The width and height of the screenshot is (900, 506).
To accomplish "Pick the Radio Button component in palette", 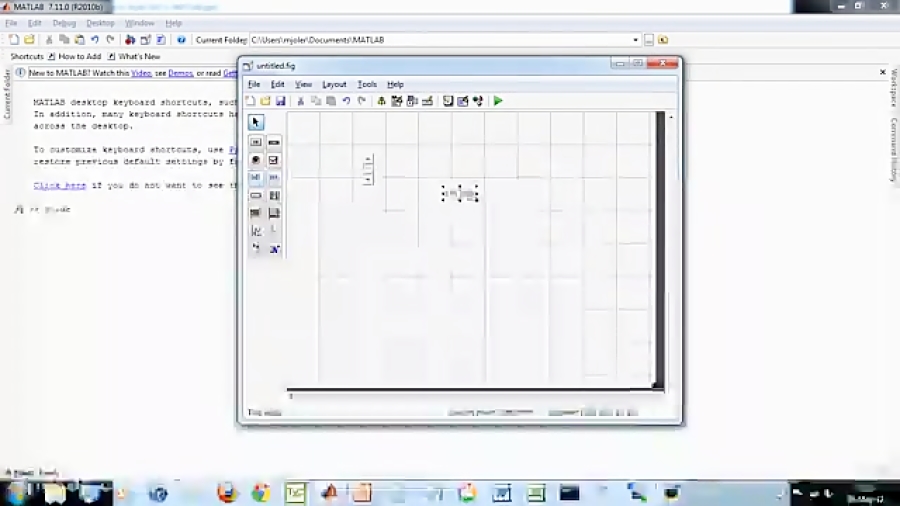I will click(x=256, y=159).
